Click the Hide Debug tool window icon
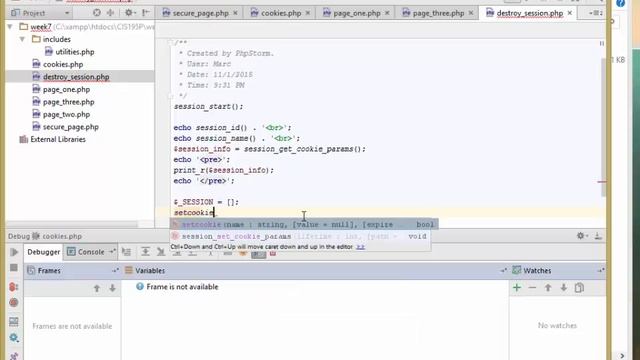The height and width of the screenshot is (360, 640). (x=598, y=236)
